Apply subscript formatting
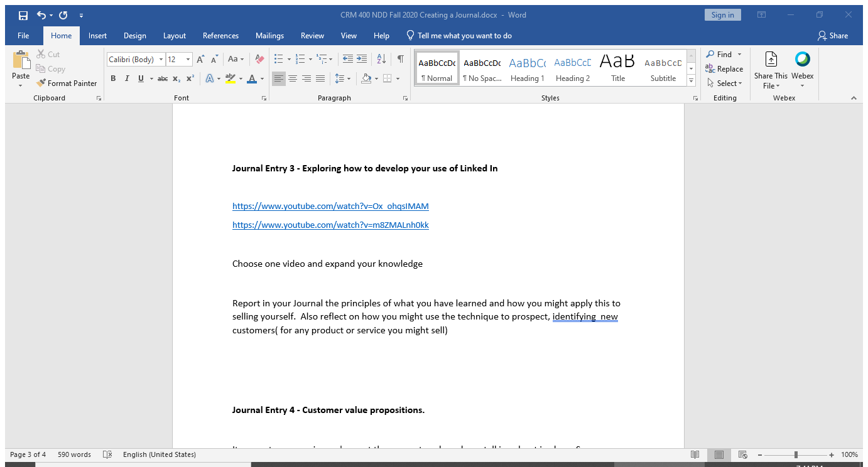The width and height of the screenshot is (868, 467). click(176, 78)
